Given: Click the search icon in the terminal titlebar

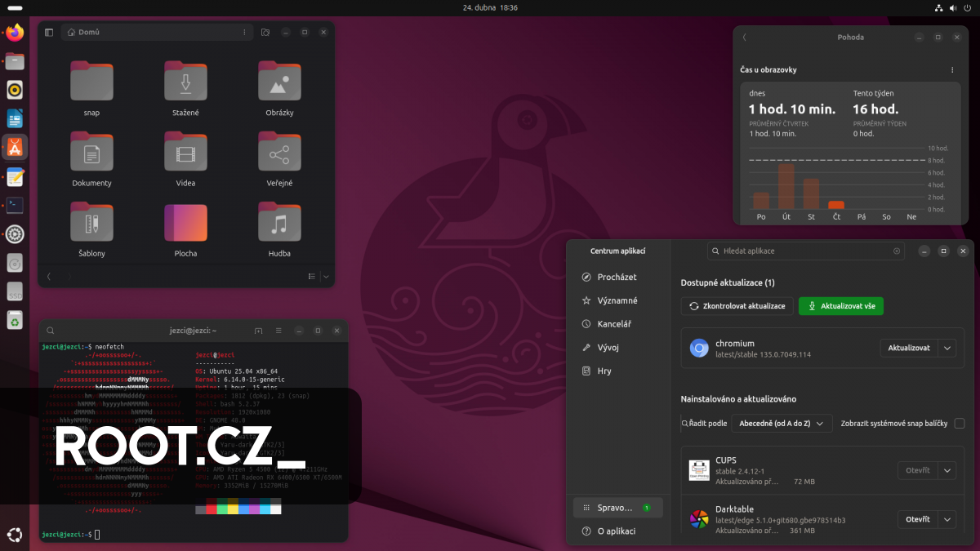Looking at the screenshot, I should (50, 331).
